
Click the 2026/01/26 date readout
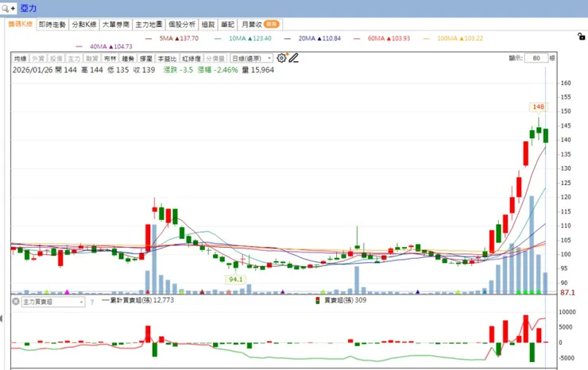coord(33,70)
